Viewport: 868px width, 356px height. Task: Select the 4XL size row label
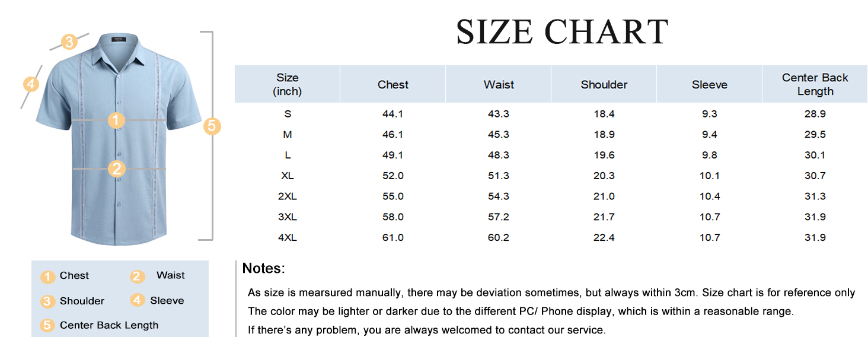tap(288, 237)
